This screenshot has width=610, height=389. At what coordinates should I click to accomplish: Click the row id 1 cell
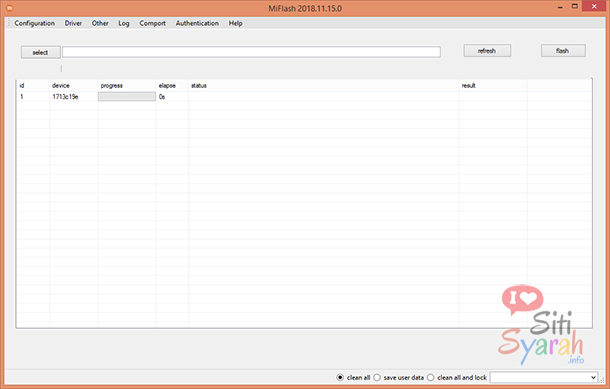(x=22, y=96)
